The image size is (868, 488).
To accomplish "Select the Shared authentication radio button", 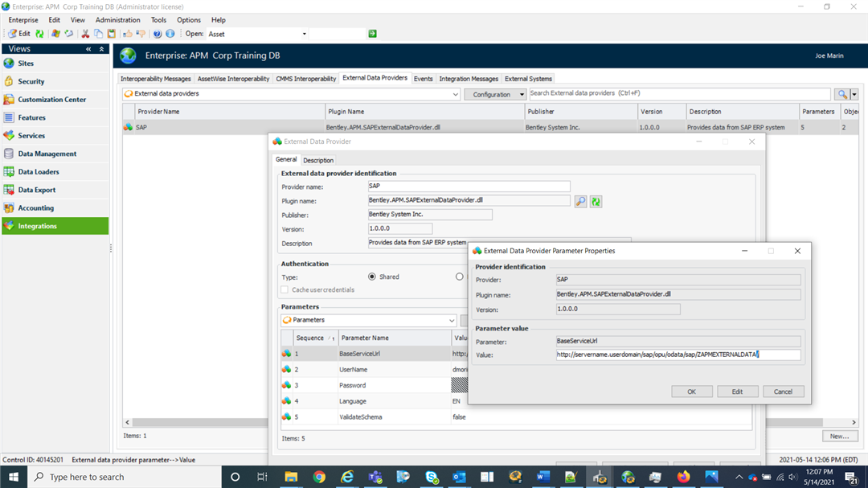I will (x=372, y=277).
